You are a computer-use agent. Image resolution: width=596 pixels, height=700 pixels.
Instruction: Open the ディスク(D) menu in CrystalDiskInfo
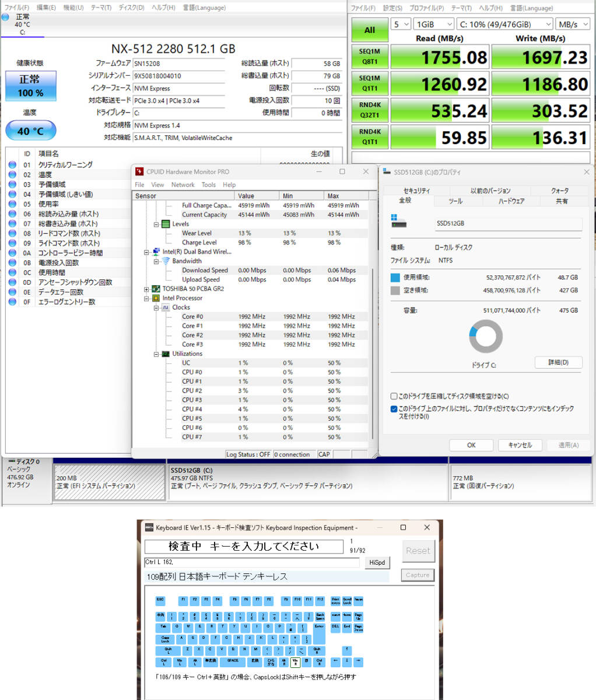click(131, 8)
